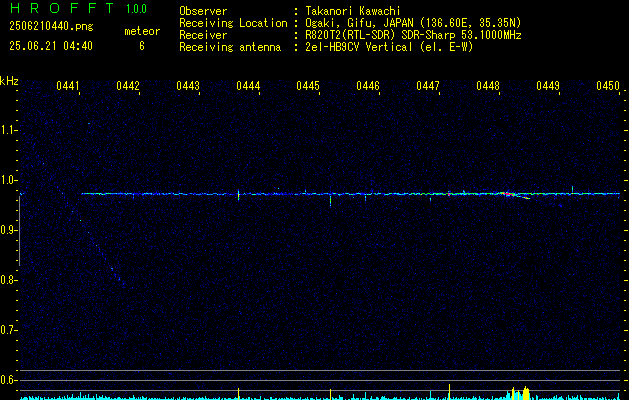Click time marker 0444

pyautogui.click(x=248, y=86)
